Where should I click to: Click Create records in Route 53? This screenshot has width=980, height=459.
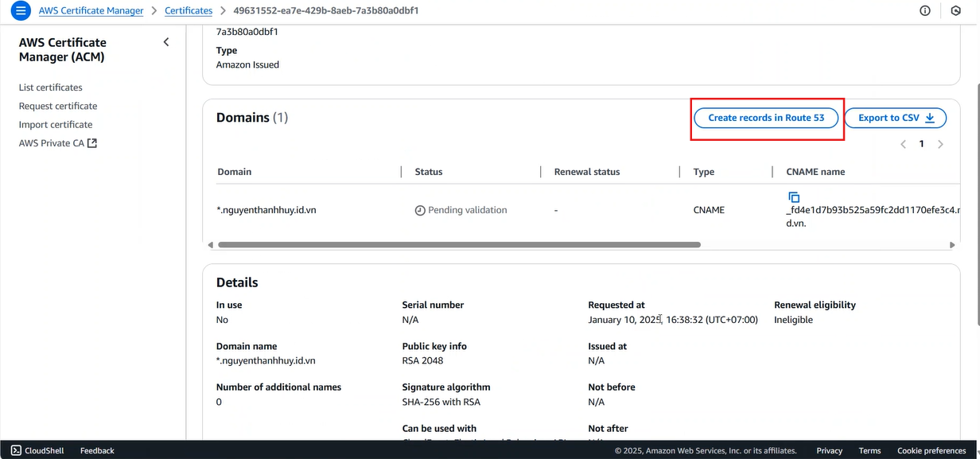(x=767, y=118)
